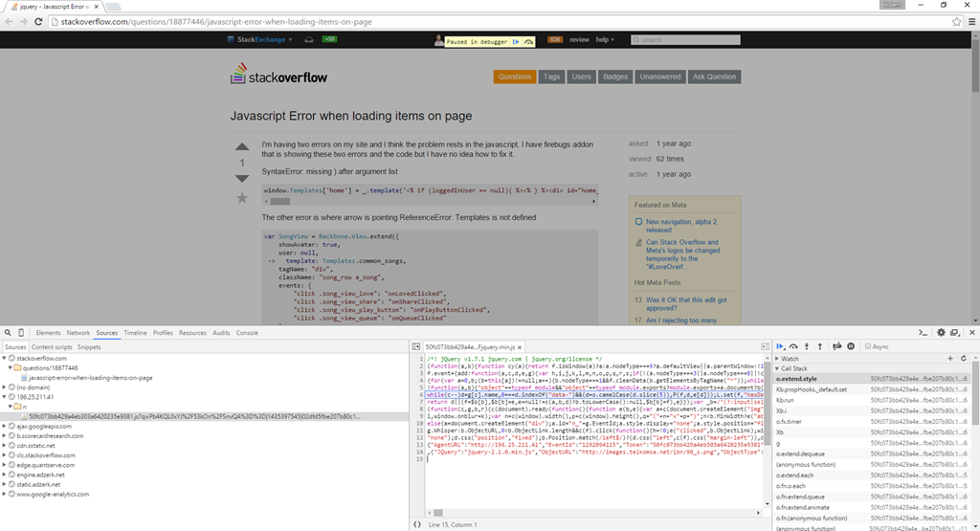Click the Step into function icon
This screenshot has height=531, width=980.
click(x=807, y=346)
